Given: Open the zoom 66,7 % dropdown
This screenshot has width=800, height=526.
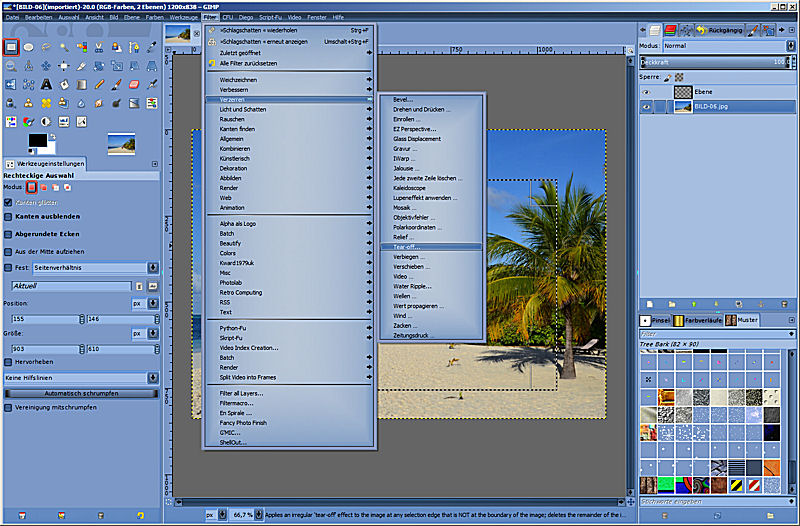Looking at the screenshot, I should click(247, 515).
